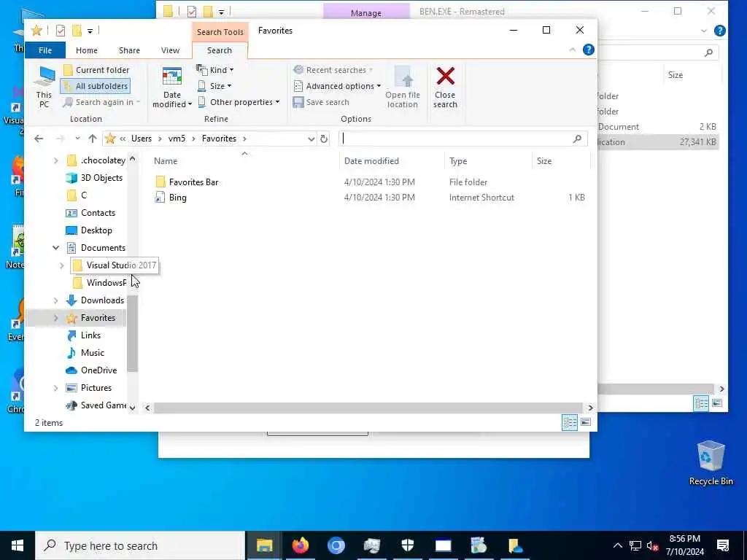The width and height of the screenshot is (747, 560).
Task: Open Favorites window help icon
Action: click(589, 50)
